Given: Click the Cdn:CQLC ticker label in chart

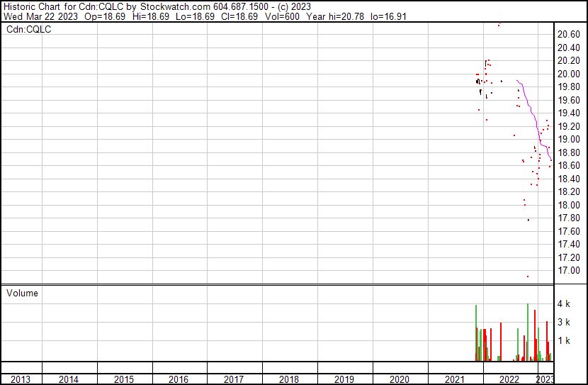Looking at the screenshot, I should tap(29, 30).
